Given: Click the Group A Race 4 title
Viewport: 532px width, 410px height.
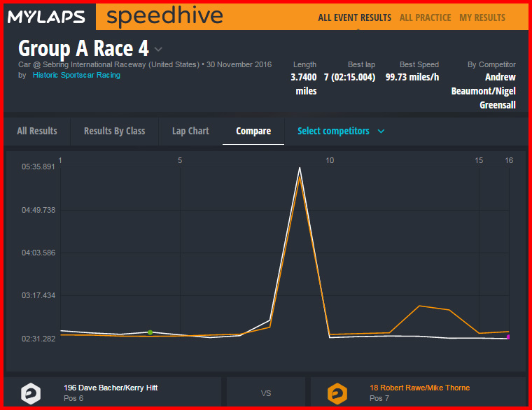Looking at the screenshot, I should (83, 48).
